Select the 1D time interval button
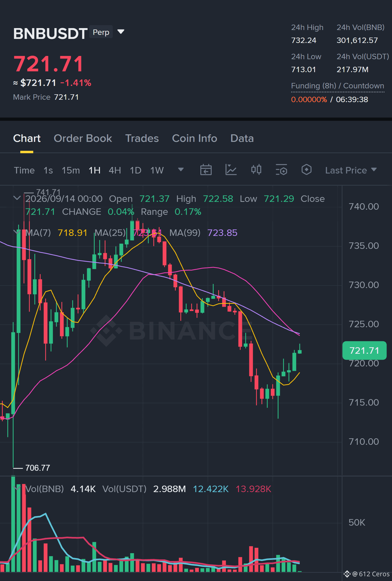This screenshot has height=581, width=392. pos(135,170)
